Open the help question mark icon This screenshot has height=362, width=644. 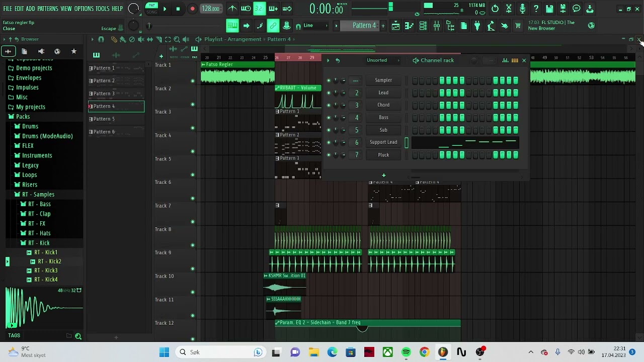536,9
